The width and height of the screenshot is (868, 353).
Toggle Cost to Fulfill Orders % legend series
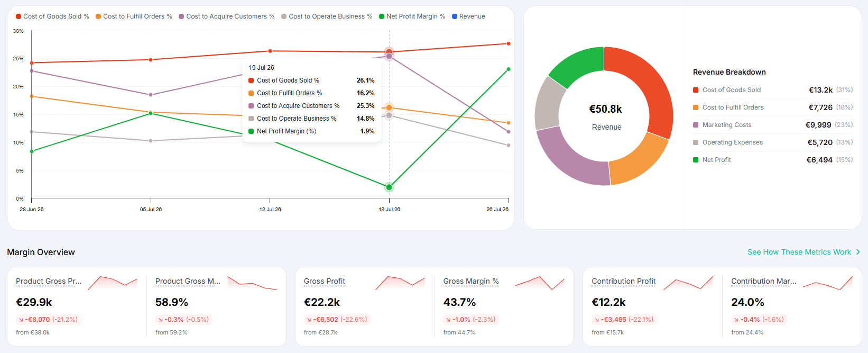(x=134, y=16)
